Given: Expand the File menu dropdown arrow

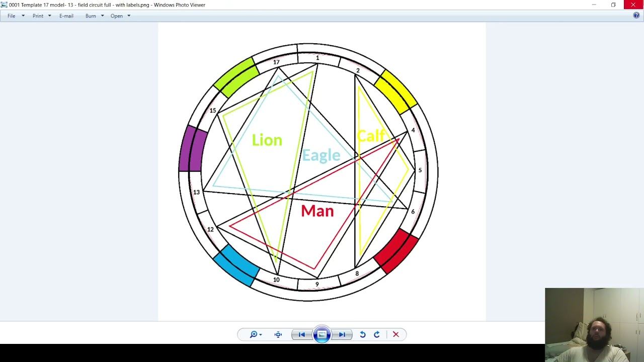Looking at the screenshot, I should 23,16.
